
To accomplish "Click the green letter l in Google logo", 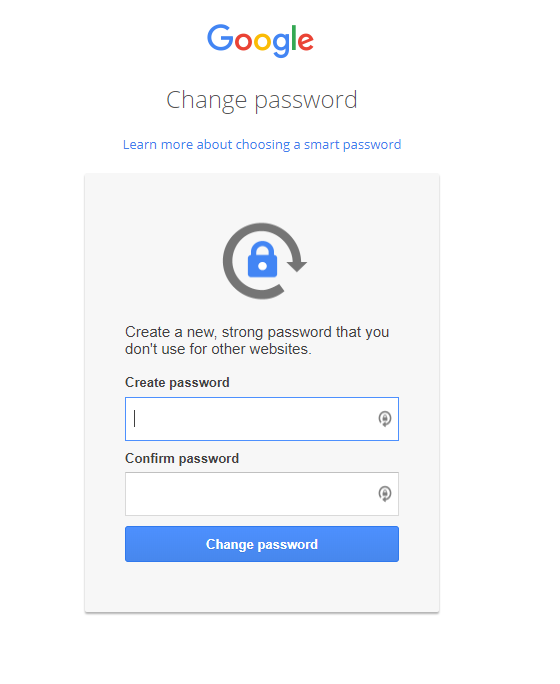I will [294, 38].
